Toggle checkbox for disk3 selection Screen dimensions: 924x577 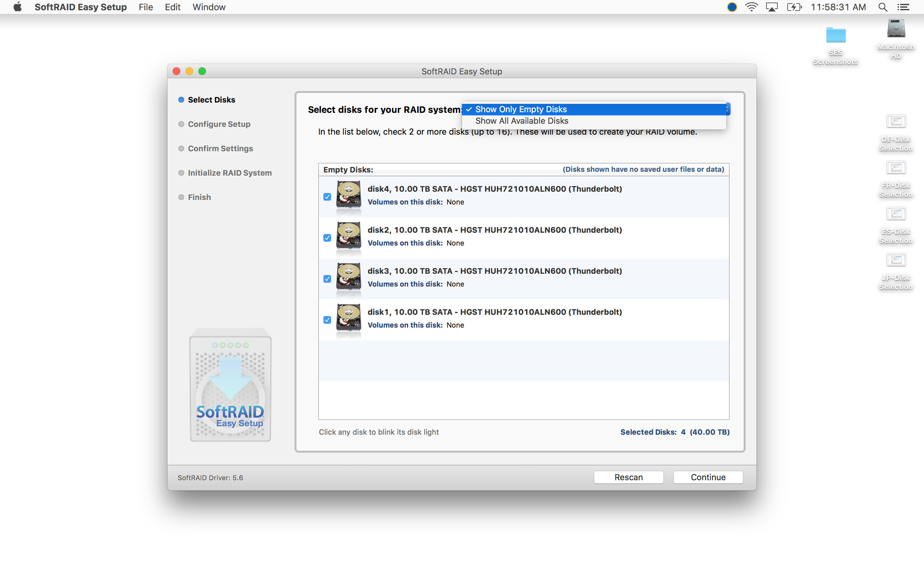pyautogui.click(x=327, y=278)
